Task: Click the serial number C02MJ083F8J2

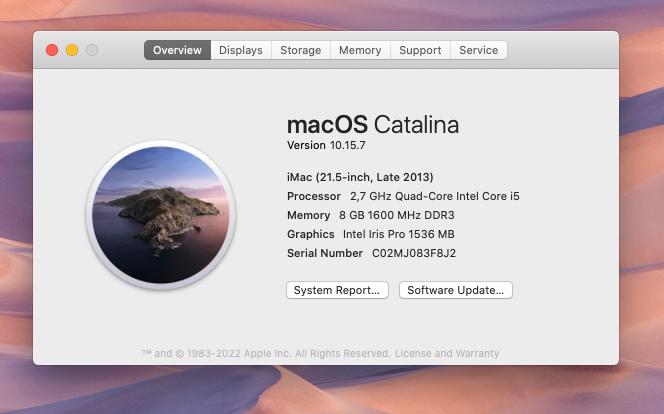Action: point(414,253)
